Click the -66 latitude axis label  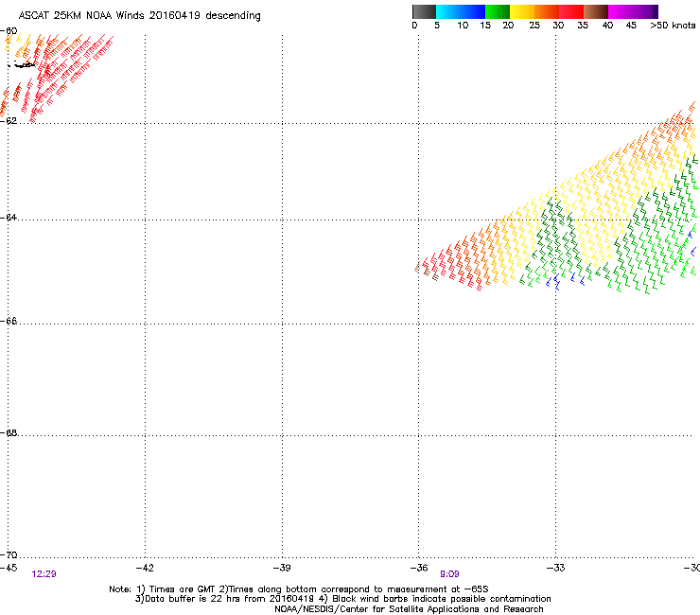(9, 322)
